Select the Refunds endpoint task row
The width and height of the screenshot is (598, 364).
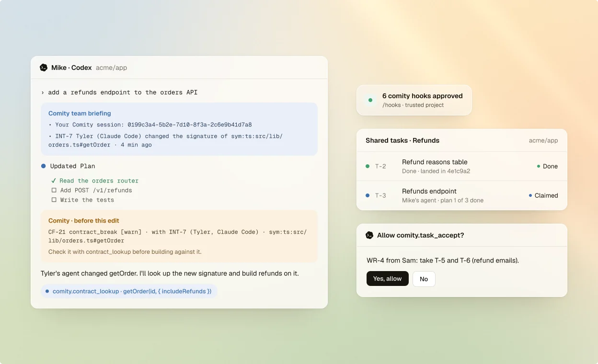pyautogui.click(x=462, y=195)
